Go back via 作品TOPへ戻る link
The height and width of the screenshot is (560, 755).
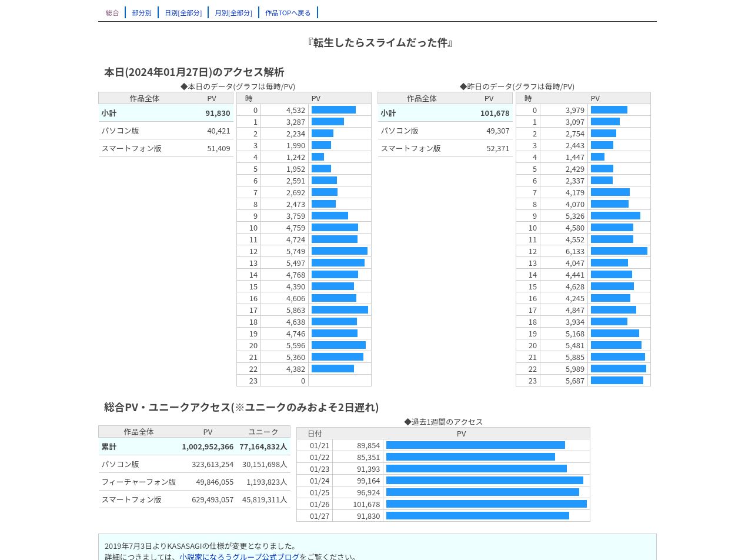(288, 12)
